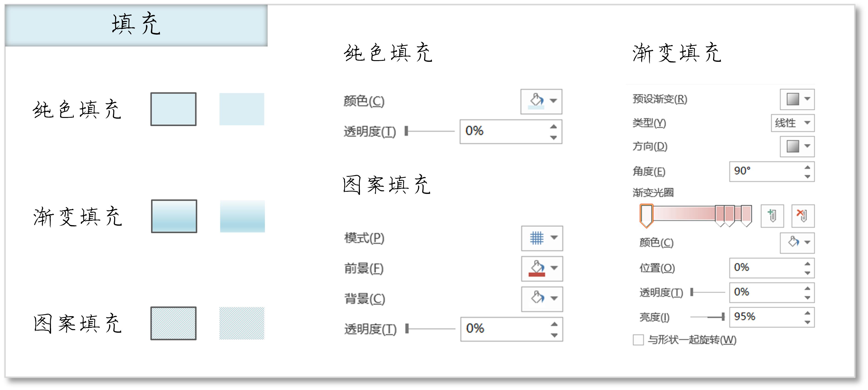
Task: Click the remove gradient stop icon
Action: (803, 216)
